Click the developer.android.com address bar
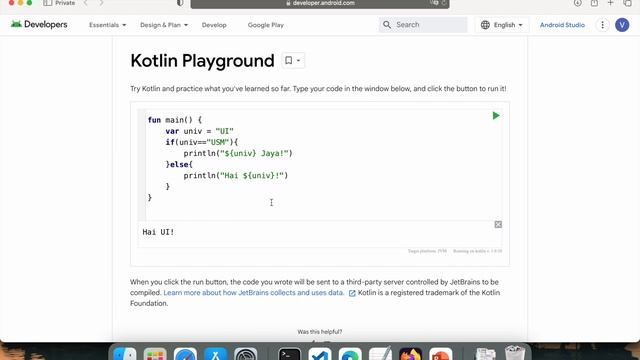Screen dimensions: 640x360 coord(320,3)
